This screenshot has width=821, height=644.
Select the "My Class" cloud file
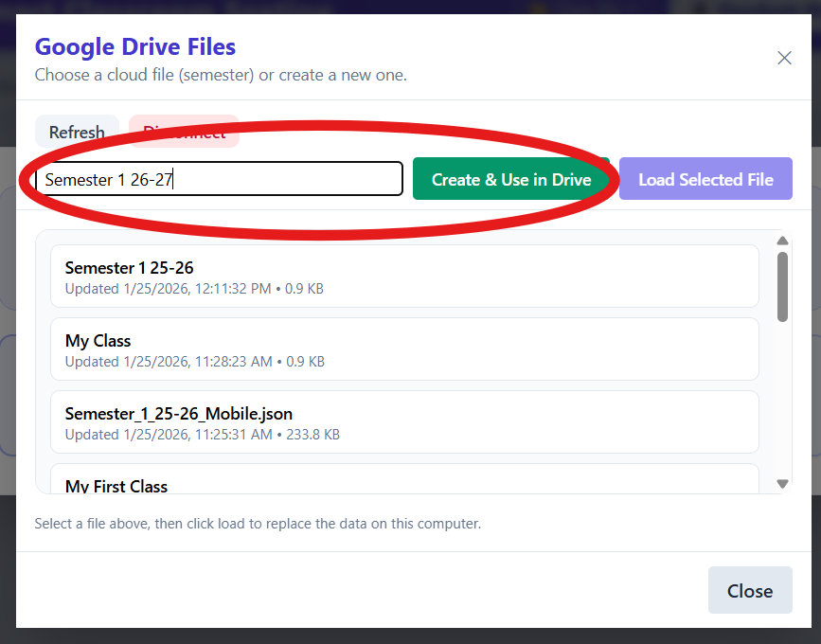pos(404,349)
